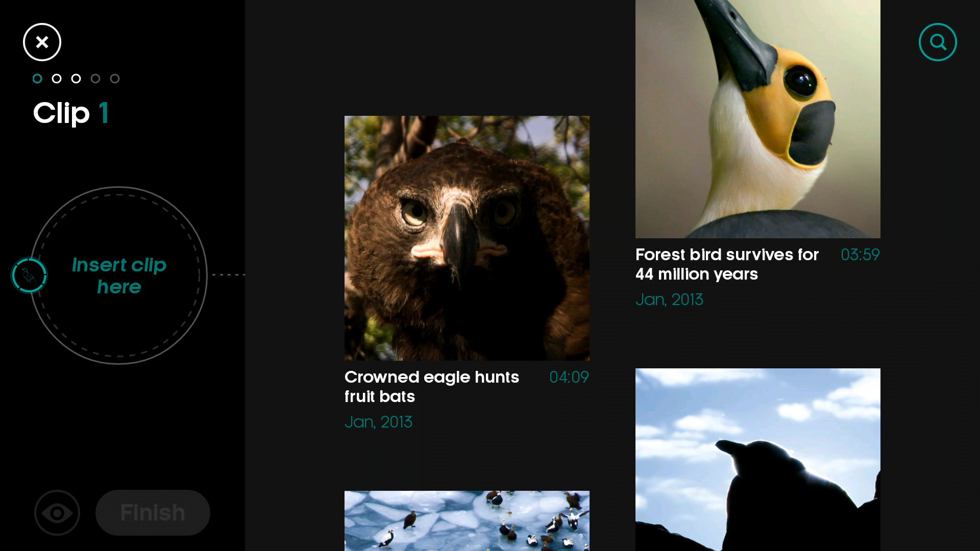
Task: Open the penguin silhouette thumbnail
Action: click(758, 460)
